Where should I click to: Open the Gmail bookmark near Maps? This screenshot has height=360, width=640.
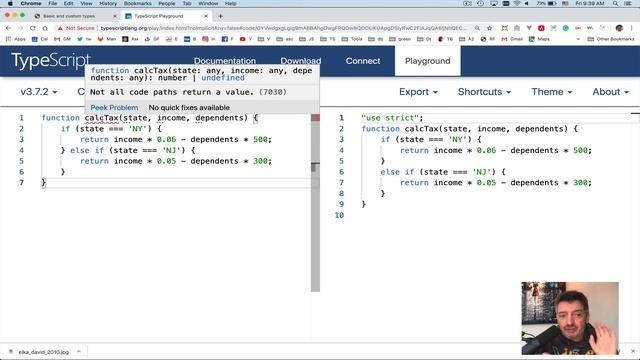pyautogui.click(x=512, y=39)
